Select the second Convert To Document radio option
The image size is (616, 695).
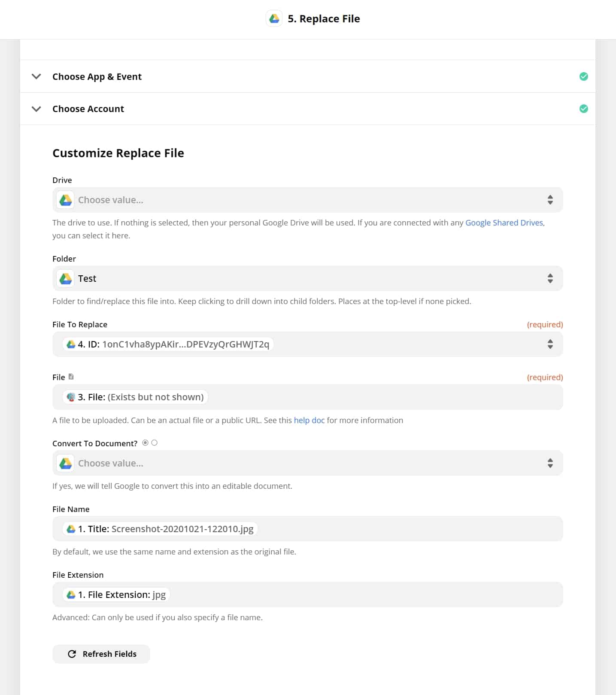pos(155,443)
